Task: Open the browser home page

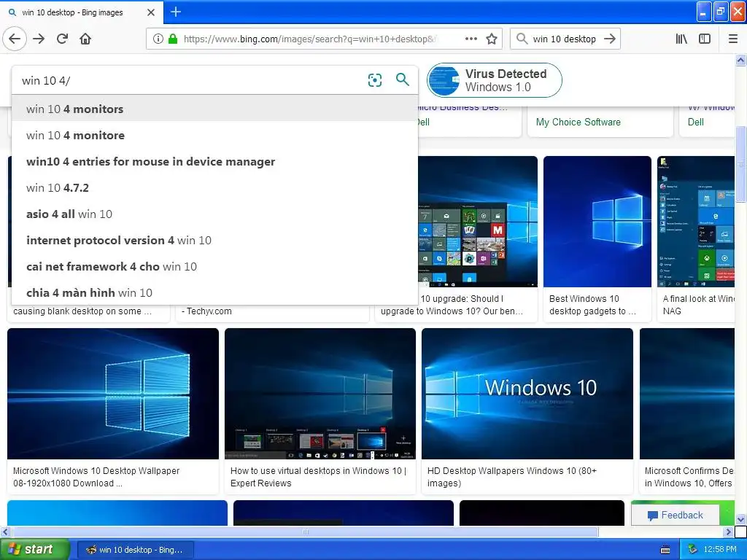Action: pos(85,39)
